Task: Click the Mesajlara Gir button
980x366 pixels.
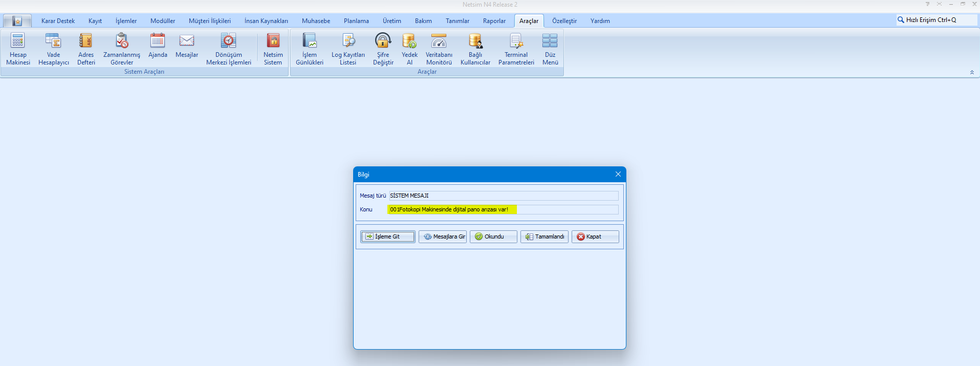Action: point(443,236)
